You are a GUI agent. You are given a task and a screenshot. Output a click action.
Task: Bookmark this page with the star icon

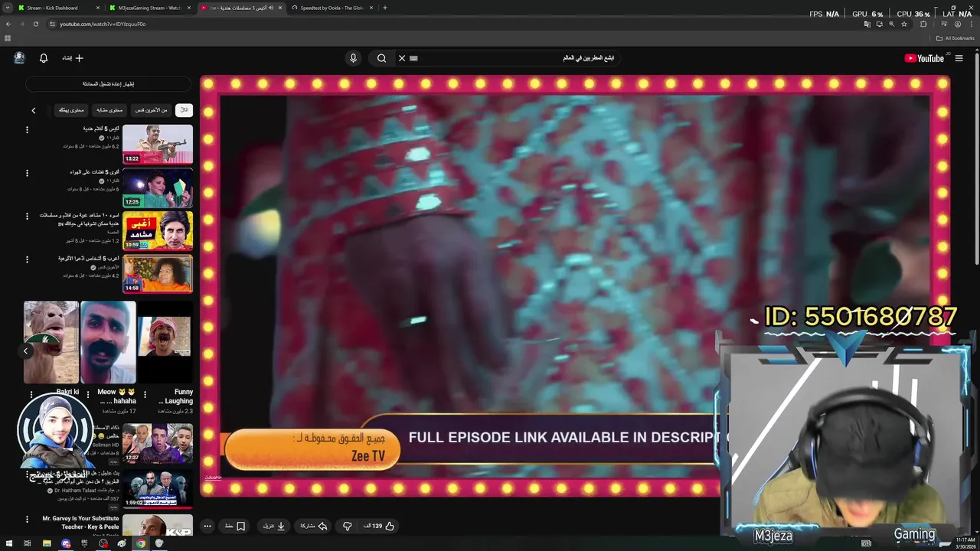[904, 24]
